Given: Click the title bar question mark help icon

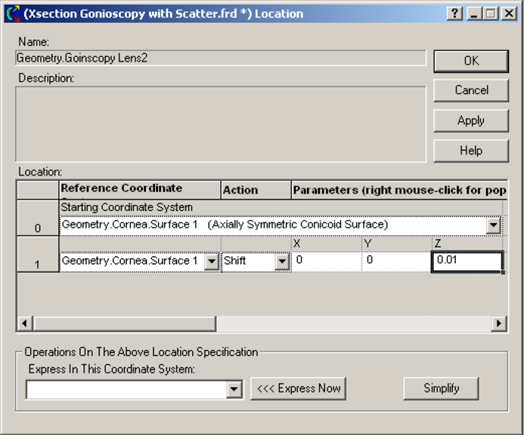Looking at the screenshot, I should [454, 14].
